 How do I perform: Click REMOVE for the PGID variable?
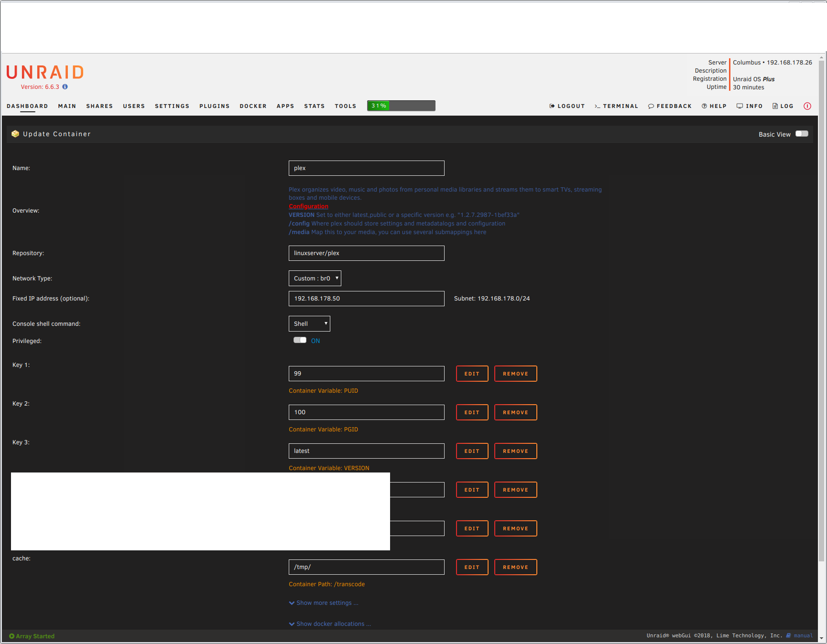tap(516, 412)
